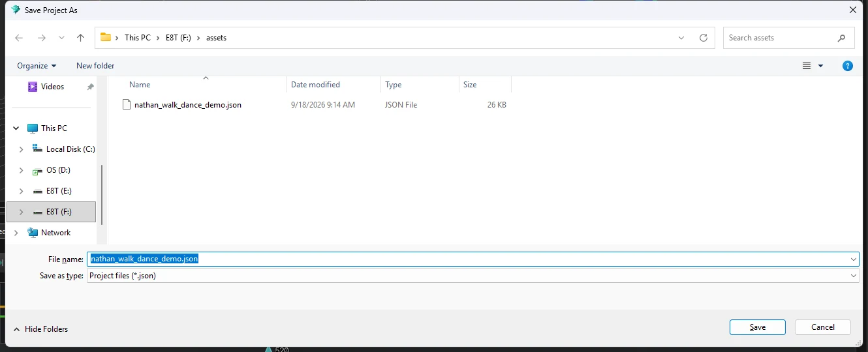Screen dimensions: 868x352
Task: Expand the E8T (F:) tree node
Action: [21, 212]
